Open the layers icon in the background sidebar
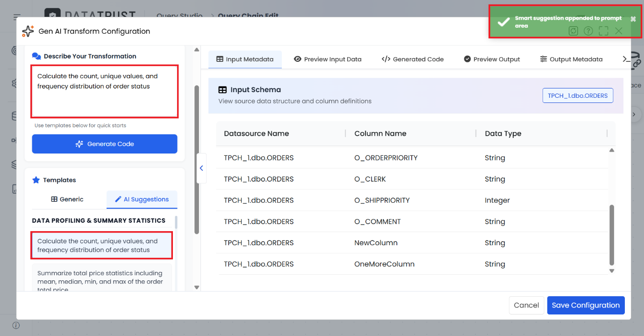644x336 pixels. pos(14,164)
